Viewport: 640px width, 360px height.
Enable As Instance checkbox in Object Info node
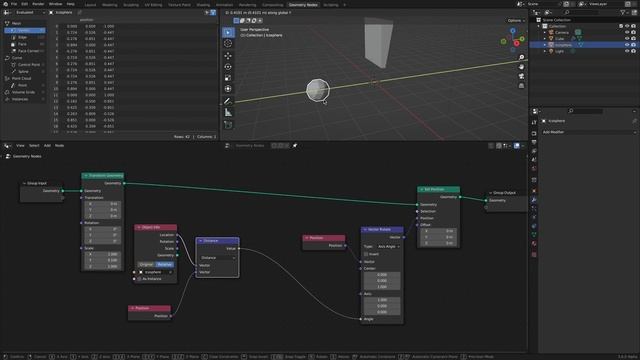click(x=139, y=279)
